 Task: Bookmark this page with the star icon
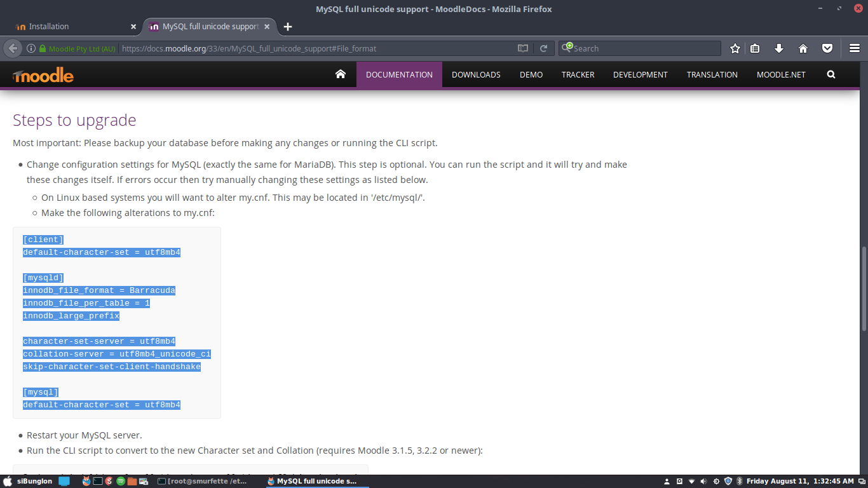(735, 48)
